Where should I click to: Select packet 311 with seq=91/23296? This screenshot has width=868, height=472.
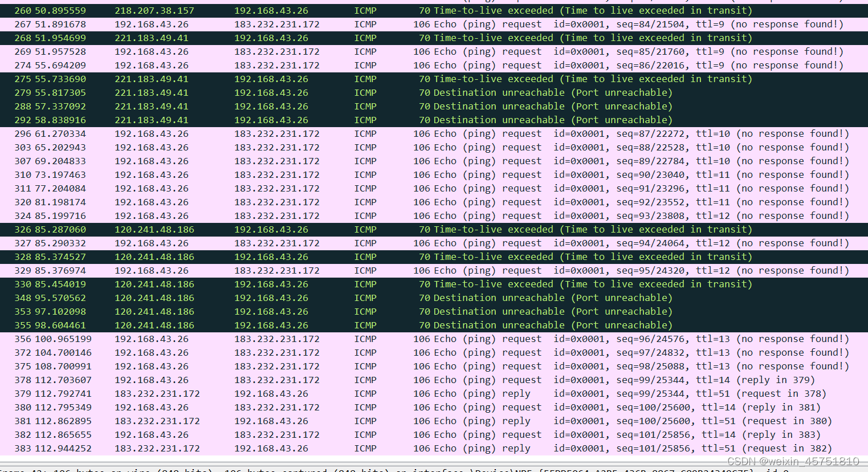tap(434, 189)
